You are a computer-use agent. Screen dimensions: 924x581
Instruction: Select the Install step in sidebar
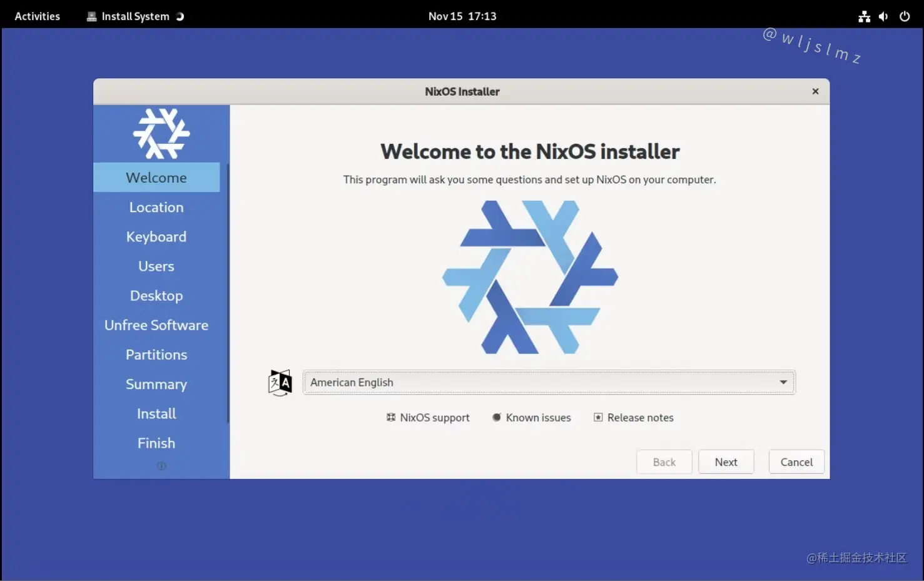156,413
